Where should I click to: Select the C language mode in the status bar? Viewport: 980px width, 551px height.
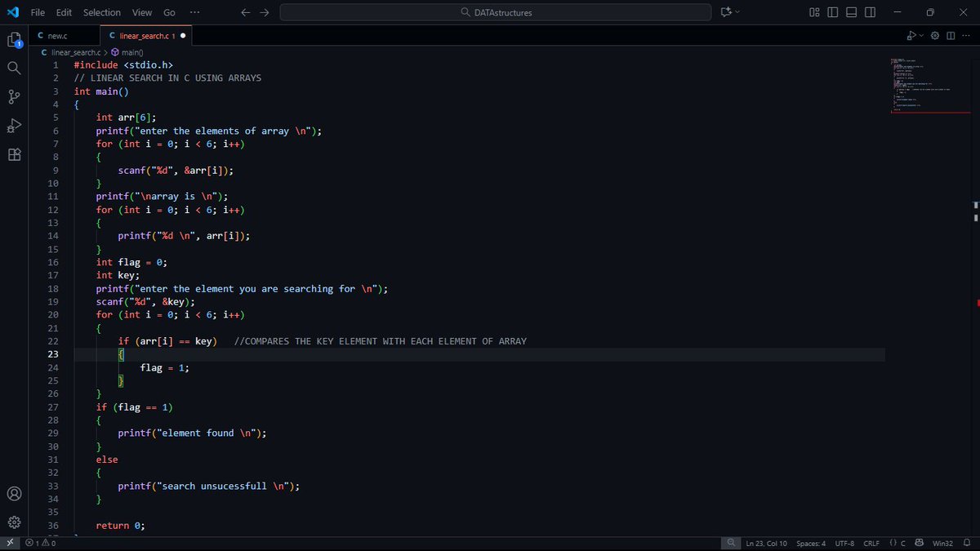coord(902,543)
